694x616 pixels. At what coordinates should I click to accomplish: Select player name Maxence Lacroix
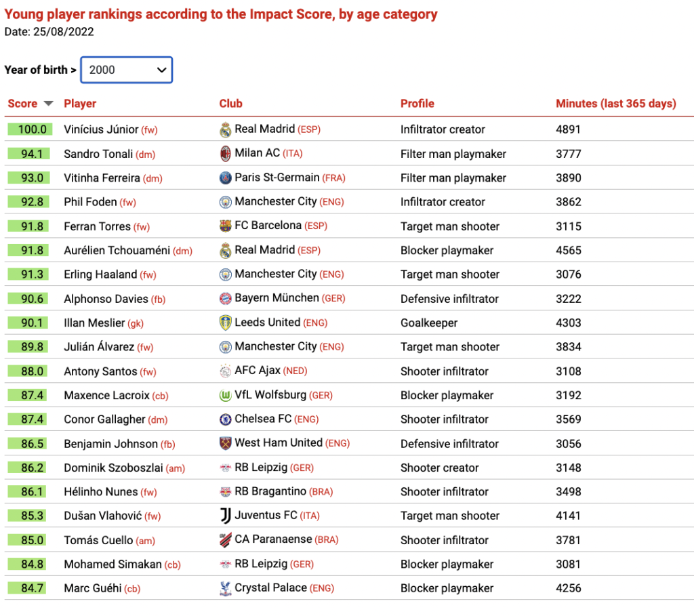point(106,395)
